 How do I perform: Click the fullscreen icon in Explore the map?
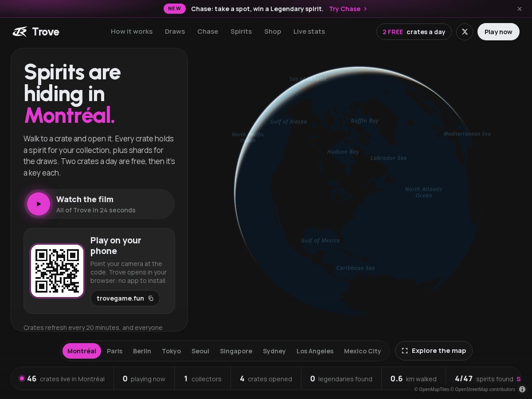405,351
